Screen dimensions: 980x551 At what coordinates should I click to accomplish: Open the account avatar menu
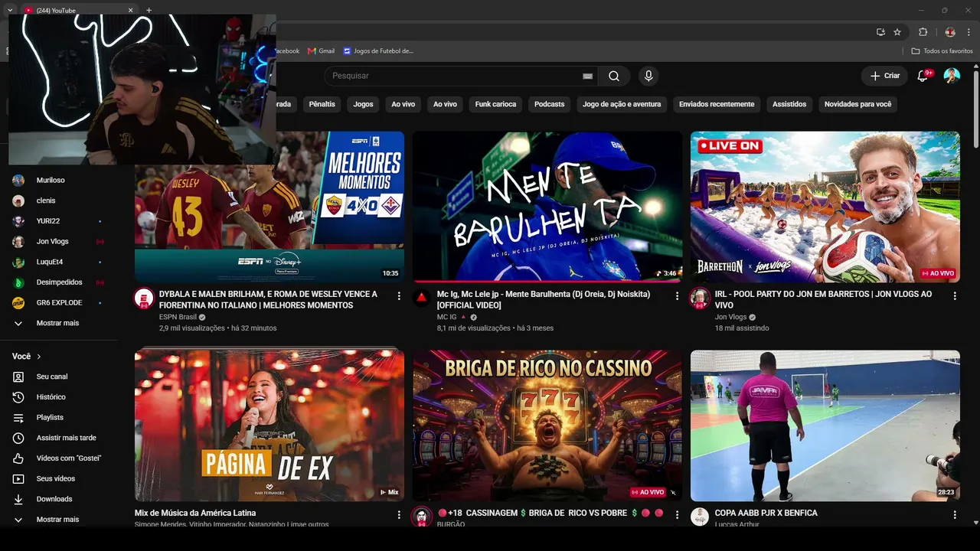click(x=952, y=76)
